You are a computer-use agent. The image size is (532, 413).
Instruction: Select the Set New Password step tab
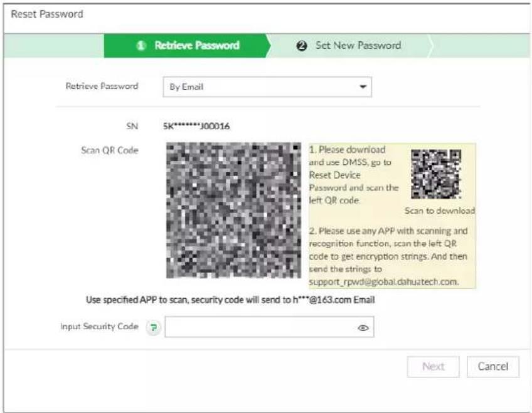tap(349, 45)
